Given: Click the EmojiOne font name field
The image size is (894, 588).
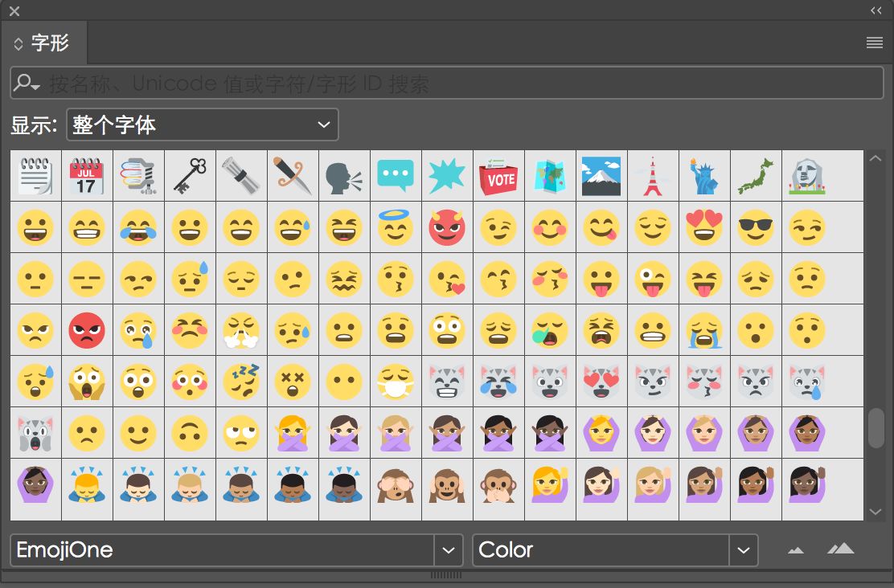Looking at the screenshot, I should pyautogui.click(x=223, y=550).
